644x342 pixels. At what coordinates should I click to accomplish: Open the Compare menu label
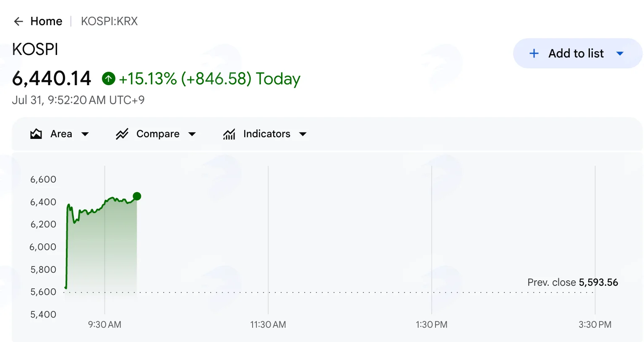coord(158,134)
